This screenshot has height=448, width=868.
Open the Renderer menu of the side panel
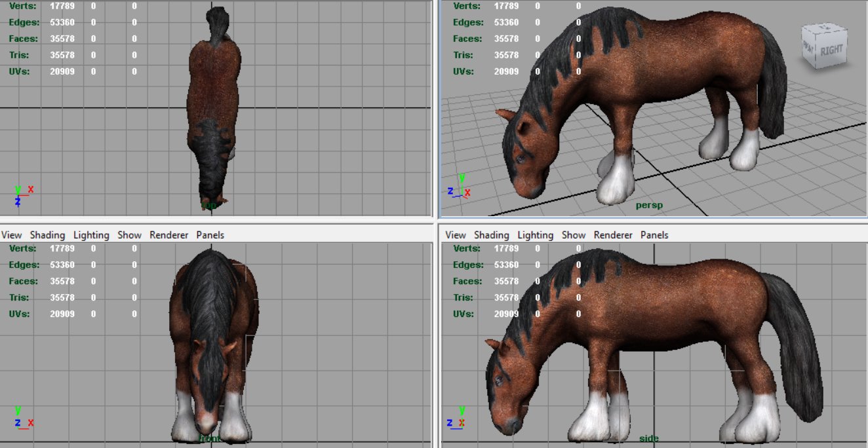pos(613,235)
